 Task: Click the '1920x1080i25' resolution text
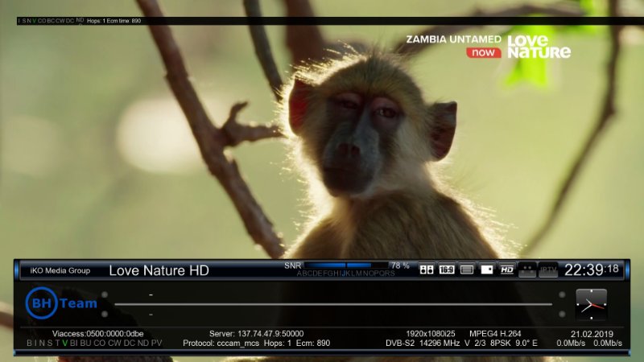(x=431, y=334)
